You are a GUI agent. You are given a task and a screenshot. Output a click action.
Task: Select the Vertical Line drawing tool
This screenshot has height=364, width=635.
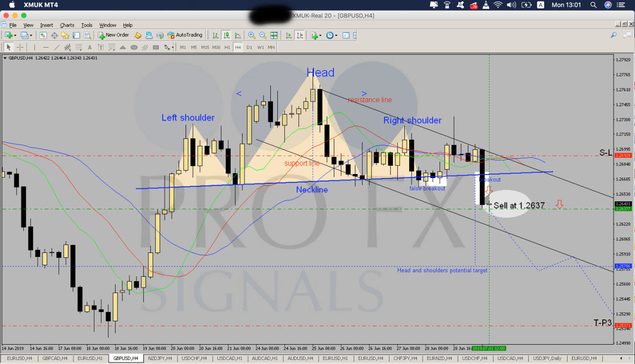click(34, 47)
